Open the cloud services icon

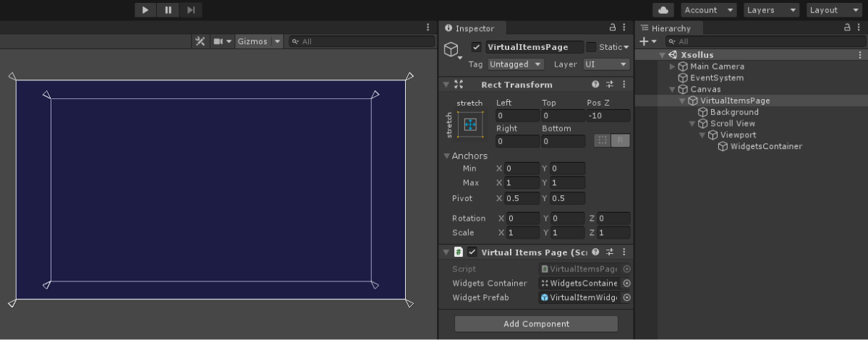[663, 10]
